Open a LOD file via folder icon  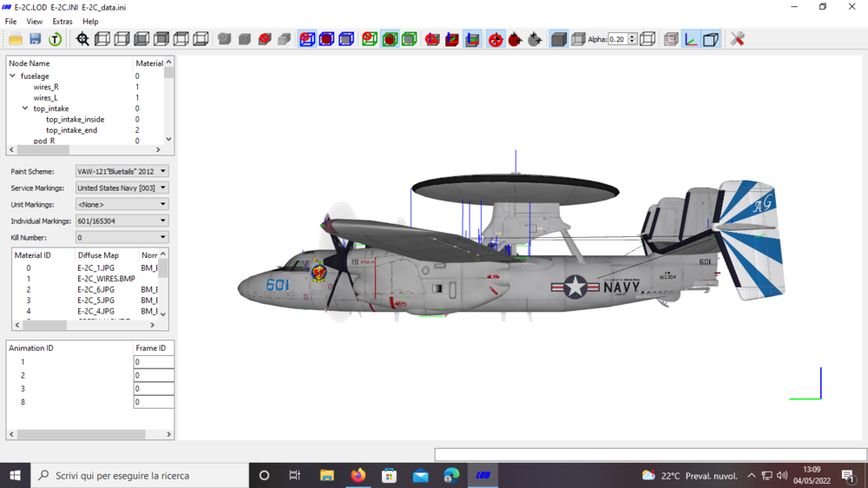coord(16,39)
